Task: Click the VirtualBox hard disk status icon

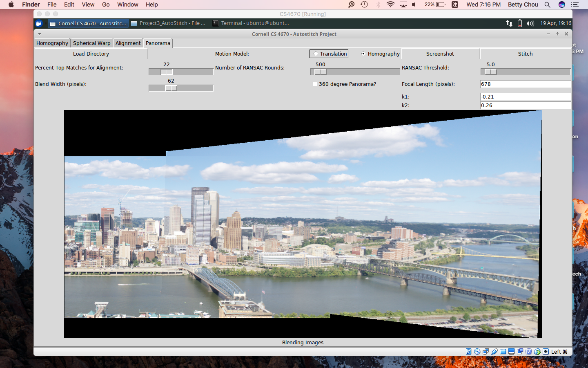Action: click(468, 352)
